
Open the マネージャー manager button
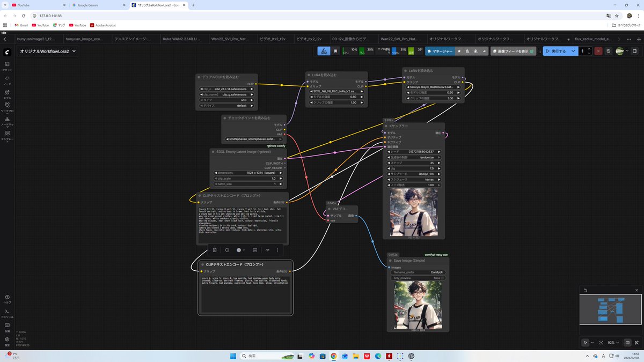[440, 51]
